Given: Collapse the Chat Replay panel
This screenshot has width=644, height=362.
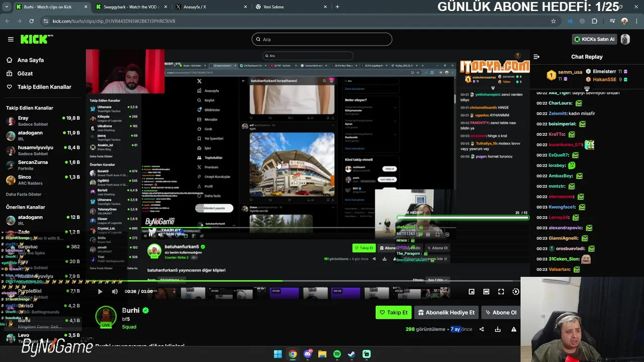Looking at the screenshot, I should click(536, 57).
